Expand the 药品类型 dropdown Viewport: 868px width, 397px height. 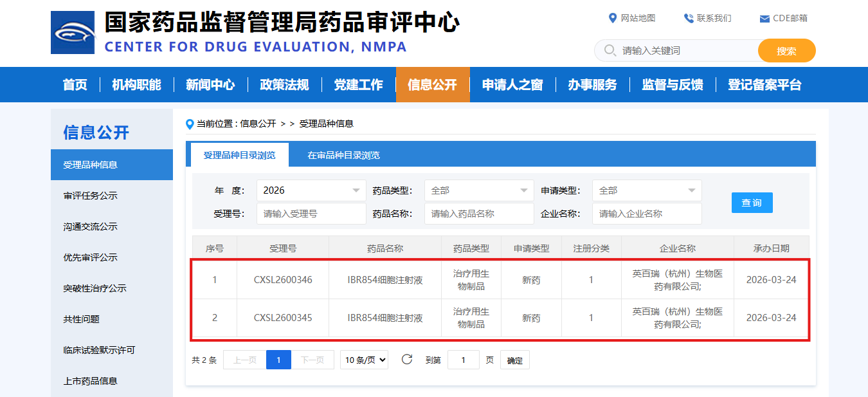[x=479, y=190]
